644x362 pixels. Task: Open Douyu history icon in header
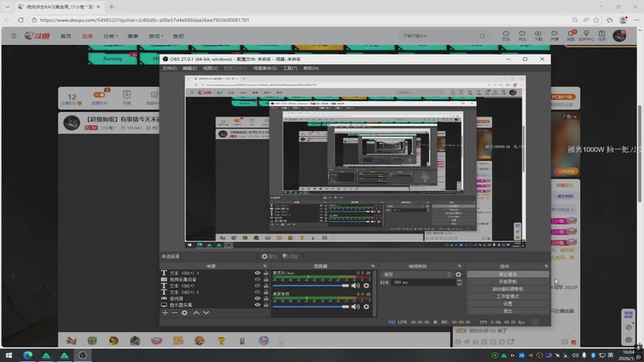pos(506,35)
